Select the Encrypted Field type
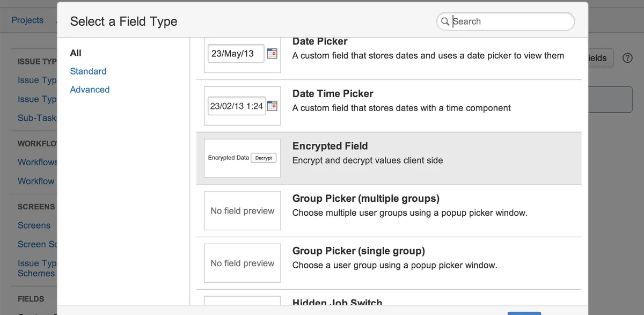Screen dimensions: 644x315 pos(389,158)
